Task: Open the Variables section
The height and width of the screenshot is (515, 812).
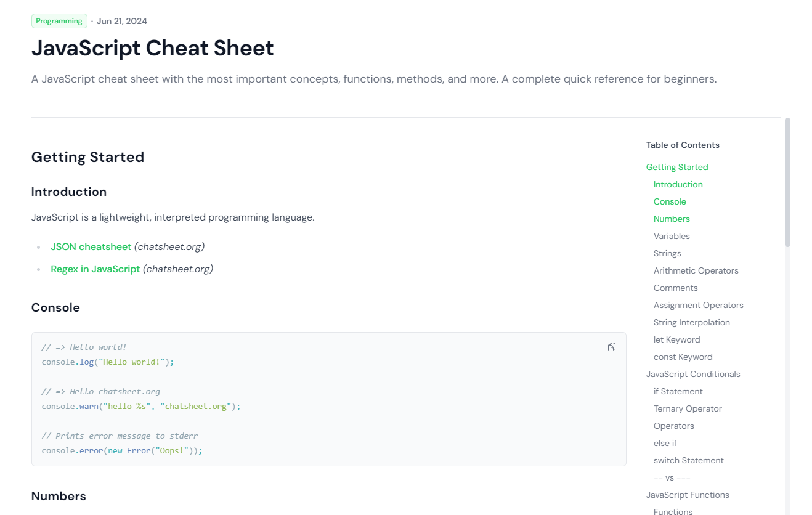Action: 672,236
